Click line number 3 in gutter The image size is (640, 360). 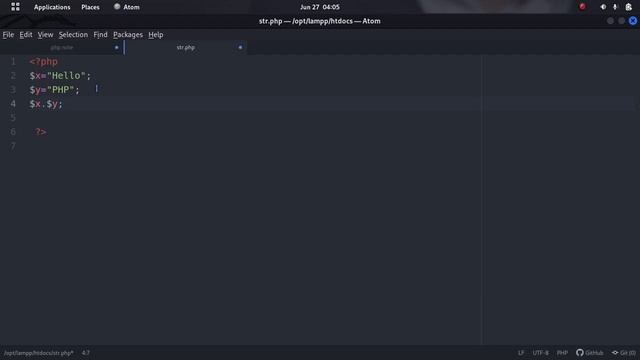click(x=13, y=89)
